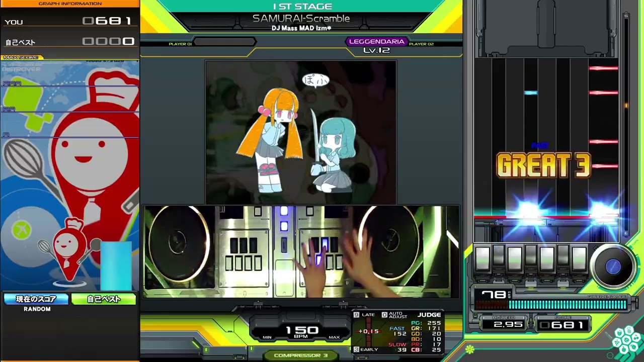Click the 自己ベスト score row 0000
Viewport: 644px width, 362px height.
click(70, 42)
